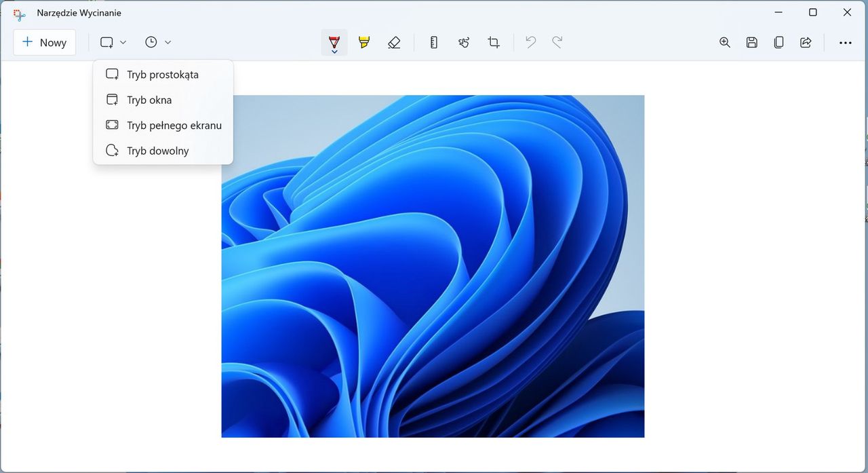Image resolution: width=868 pixels, height=473 pixels.
Task: Choose Tryb okna mode
Action: [x=163, y=100]
